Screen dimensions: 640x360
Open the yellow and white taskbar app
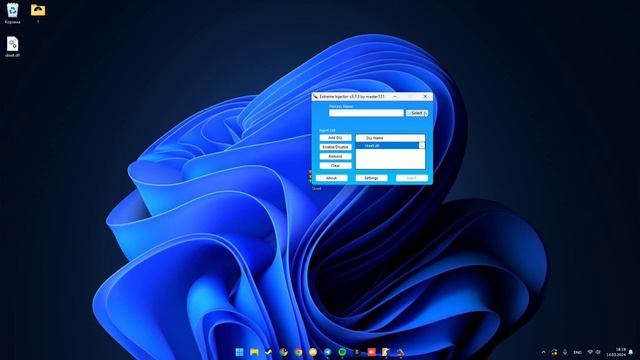(x=386, y=352)
